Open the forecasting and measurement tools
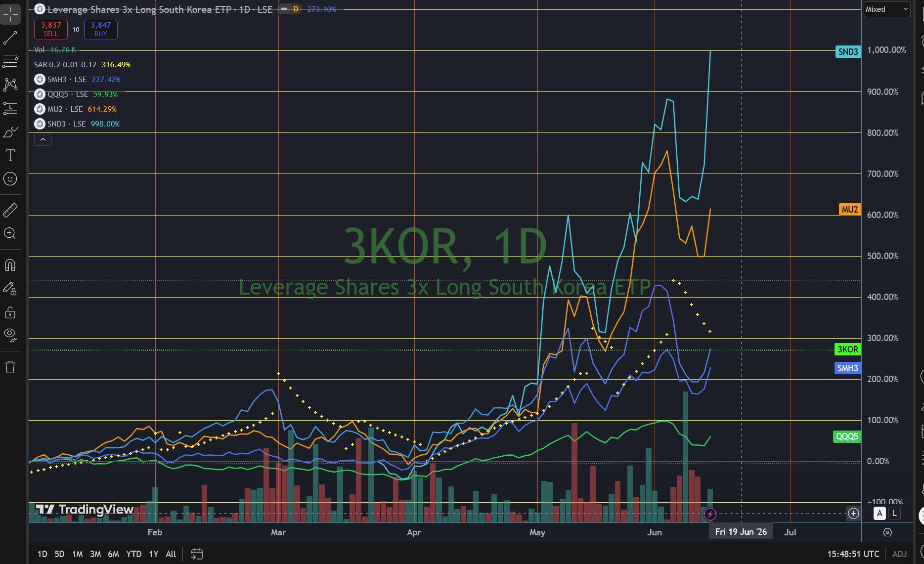 coord(10,108)
